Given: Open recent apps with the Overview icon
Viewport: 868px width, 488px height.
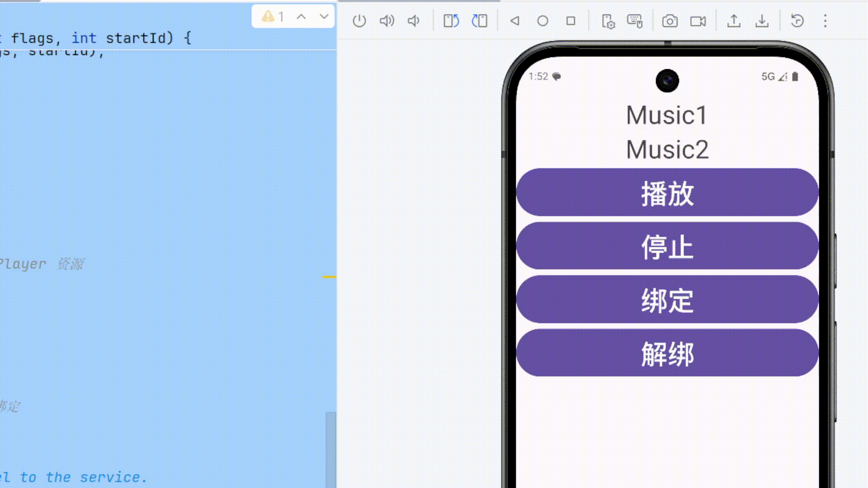Looking at the screenshot, I should click(571, 21).
